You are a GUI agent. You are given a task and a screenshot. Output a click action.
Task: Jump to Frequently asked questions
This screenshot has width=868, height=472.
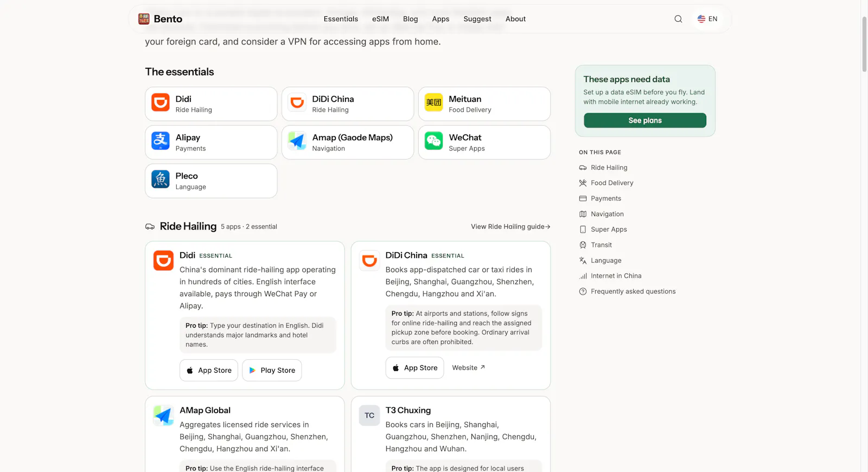click(633, 292)
